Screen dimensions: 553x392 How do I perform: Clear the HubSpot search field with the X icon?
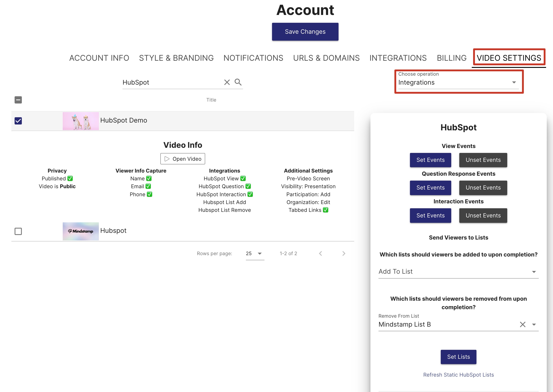tap(227, 82)
